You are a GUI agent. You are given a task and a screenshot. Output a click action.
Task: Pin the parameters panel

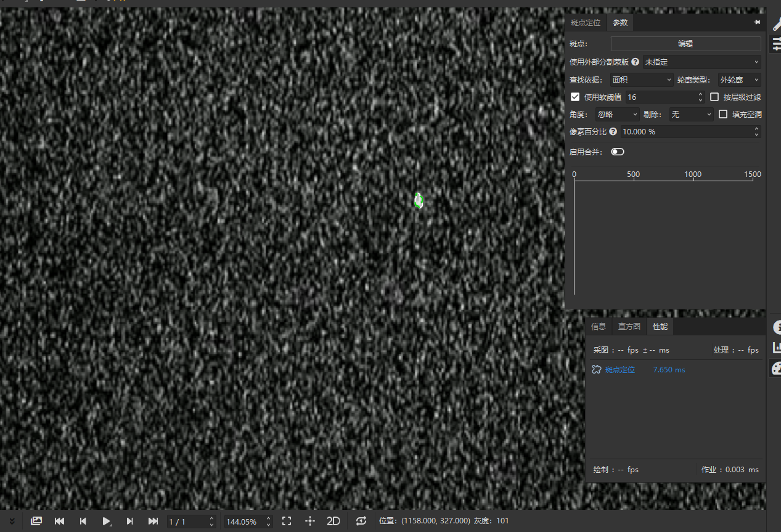pyautogui.click(x=757, y=22)
